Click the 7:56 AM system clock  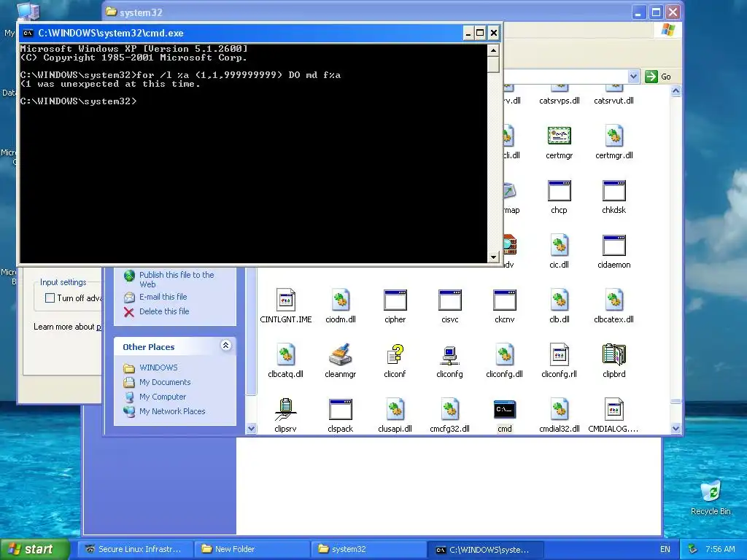[720, 549]
